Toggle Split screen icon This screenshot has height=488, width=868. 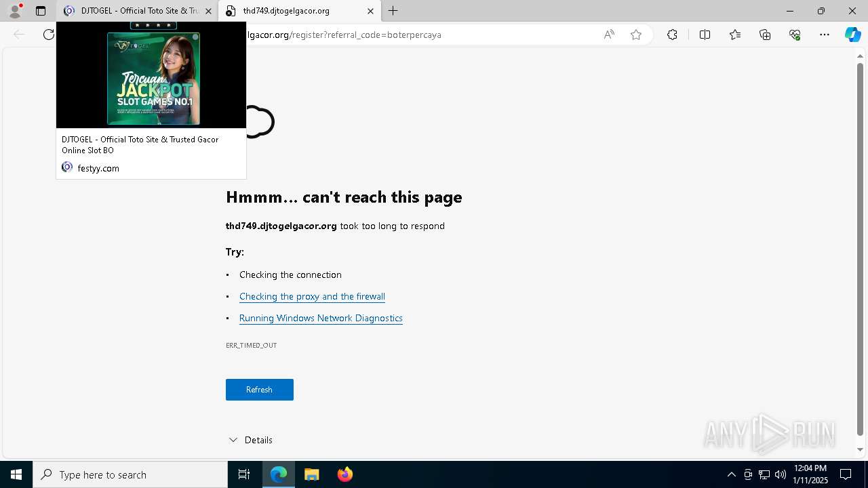point(705,35)
